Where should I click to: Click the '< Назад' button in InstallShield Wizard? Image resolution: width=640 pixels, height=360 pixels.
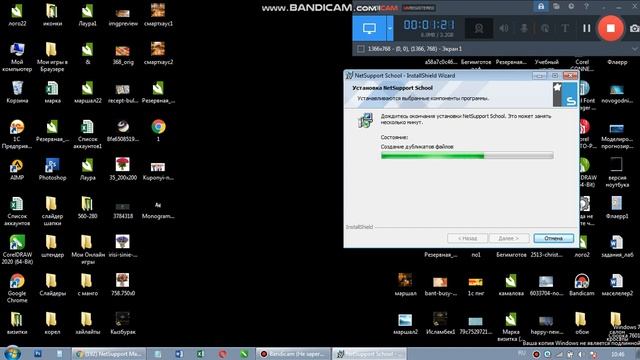coord(467,238)
